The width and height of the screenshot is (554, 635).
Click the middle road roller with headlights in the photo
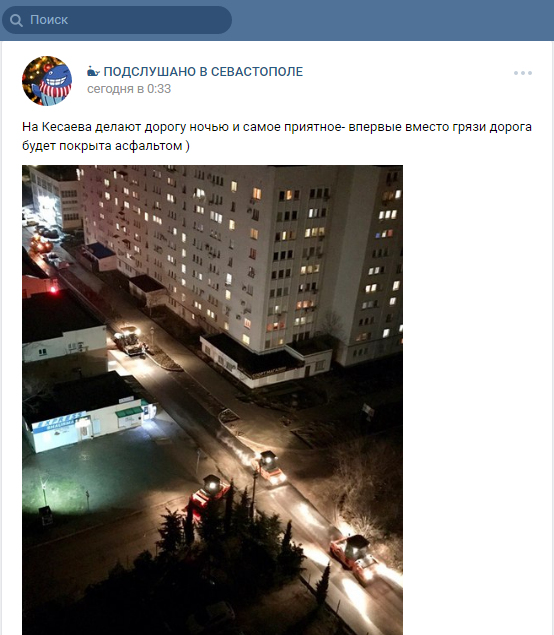coord(270,469)
